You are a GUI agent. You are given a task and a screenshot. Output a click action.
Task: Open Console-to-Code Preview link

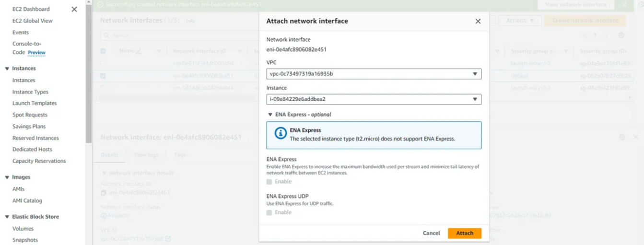pos(29,48)
